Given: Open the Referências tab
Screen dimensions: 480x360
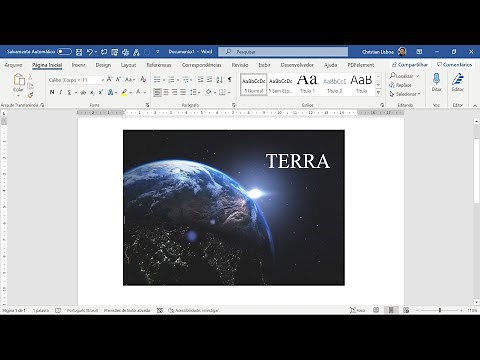Looking at the screenshot, I should pos(159,65).
